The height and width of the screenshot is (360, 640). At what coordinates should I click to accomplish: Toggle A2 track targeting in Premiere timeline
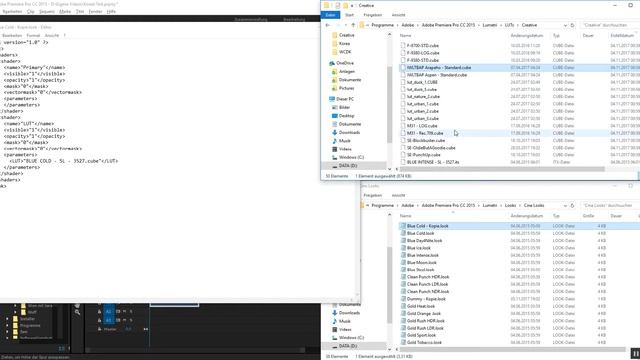pos(109,311)
